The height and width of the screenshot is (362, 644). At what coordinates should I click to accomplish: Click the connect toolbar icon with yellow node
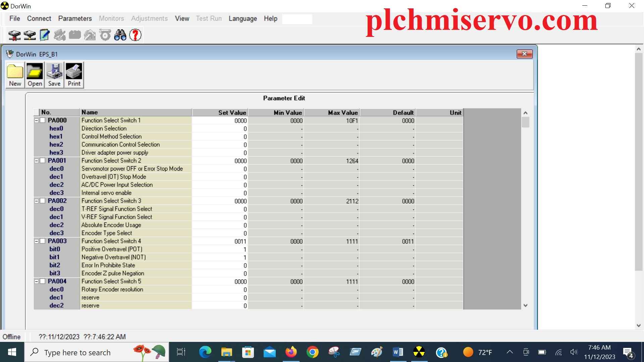(30, 35)
